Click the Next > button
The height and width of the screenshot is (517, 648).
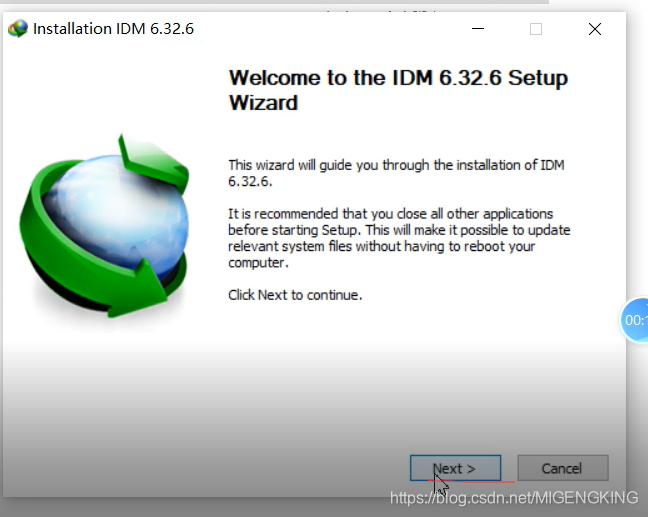pyautogui.click(x=455, y=468)
